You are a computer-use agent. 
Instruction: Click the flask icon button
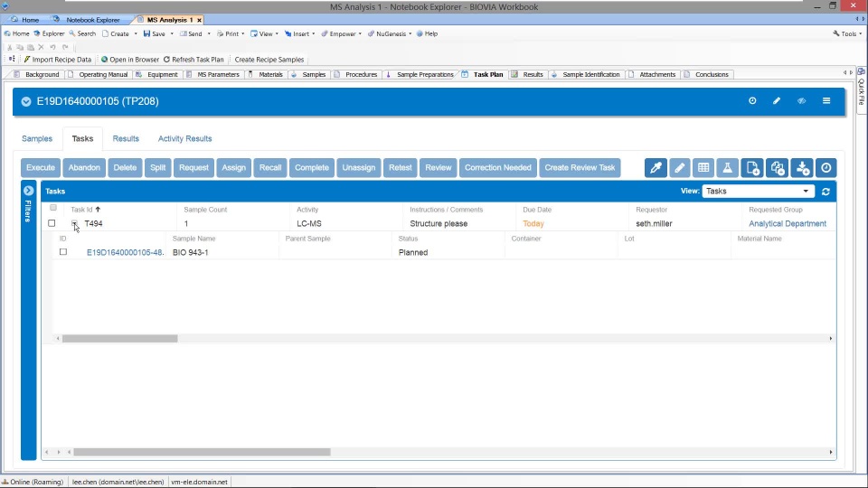[x=727, y=168]
